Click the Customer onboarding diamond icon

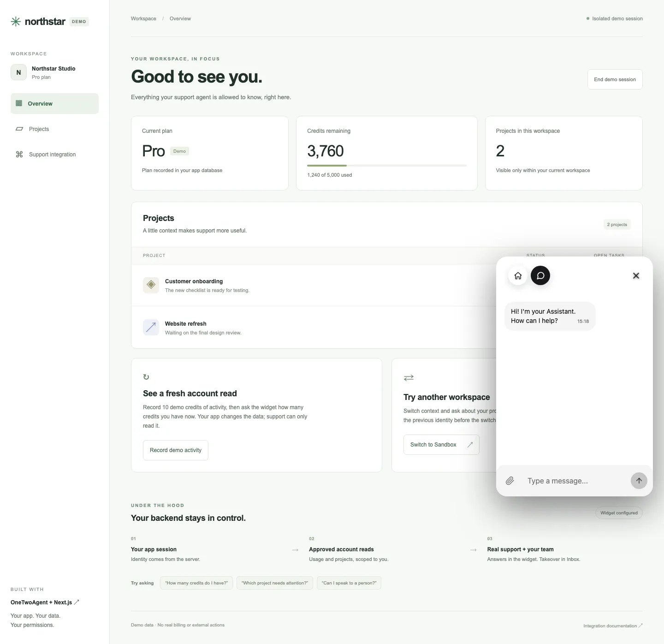[151, 285]
